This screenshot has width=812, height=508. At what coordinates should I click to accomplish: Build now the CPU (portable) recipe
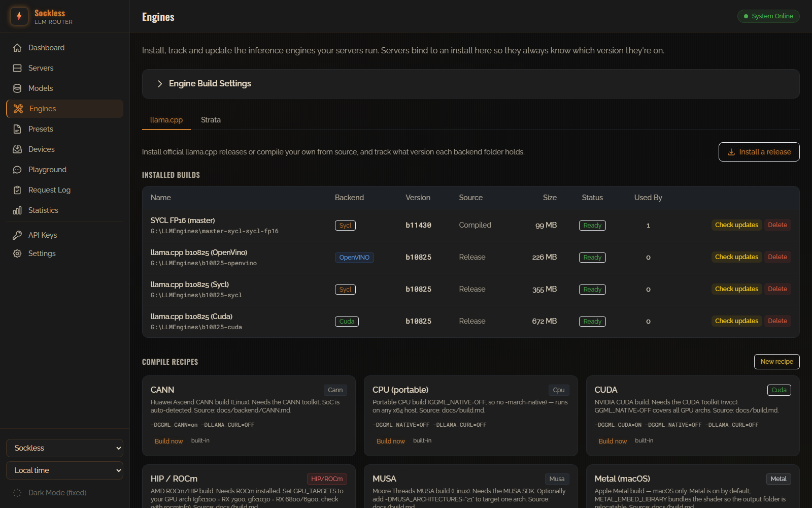click(x=391, y=441)
